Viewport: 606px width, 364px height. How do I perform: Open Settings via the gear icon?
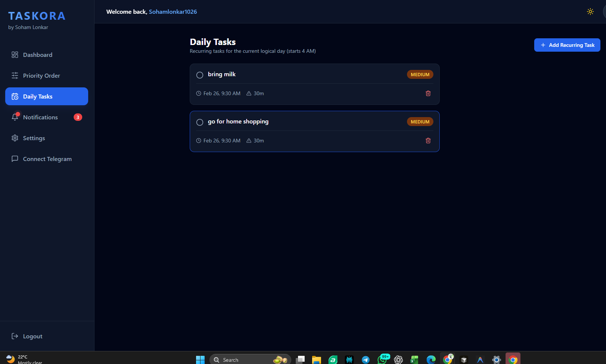tap(15, 138)
